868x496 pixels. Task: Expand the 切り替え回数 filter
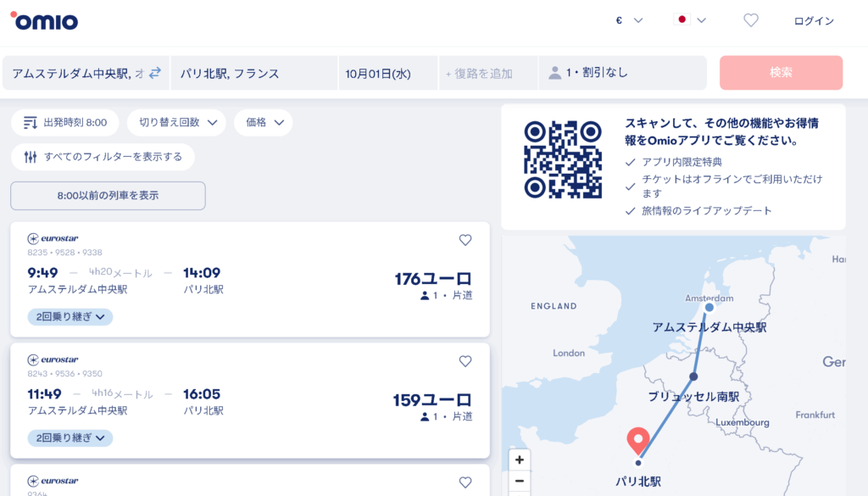pyautogui.click(x=176, y=123)
